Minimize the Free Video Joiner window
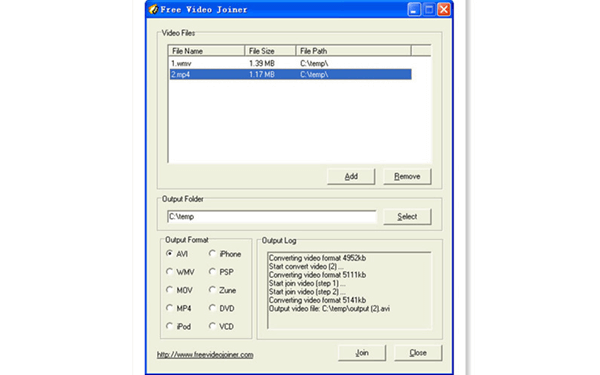Viewport: 600px width, 375px height. click(x=414, y=10)
